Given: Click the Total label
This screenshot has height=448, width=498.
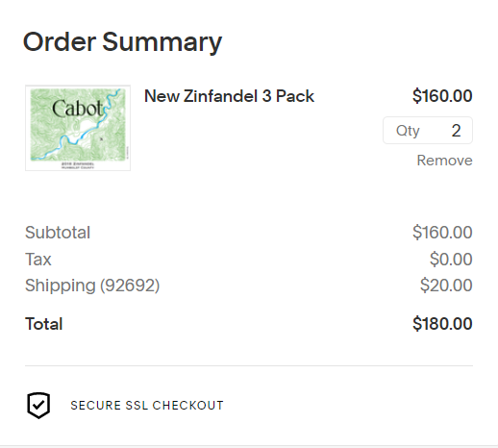Looking at the screenshot, I should click(44, 324).
